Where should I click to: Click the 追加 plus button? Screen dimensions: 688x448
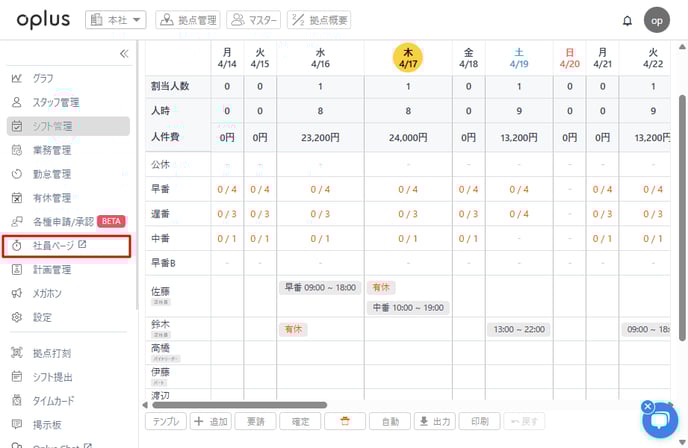pos(211,422)
